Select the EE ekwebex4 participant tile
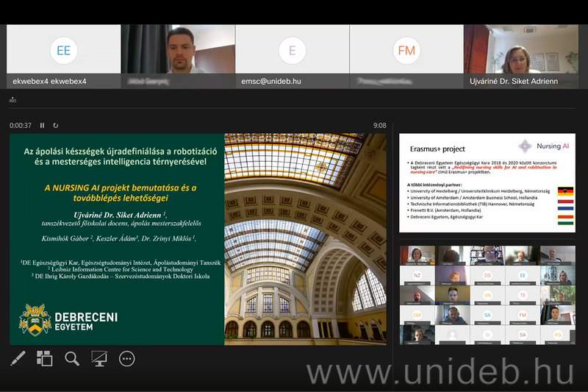This screenshot has height=392, width=588. click(x=64, y=56)
